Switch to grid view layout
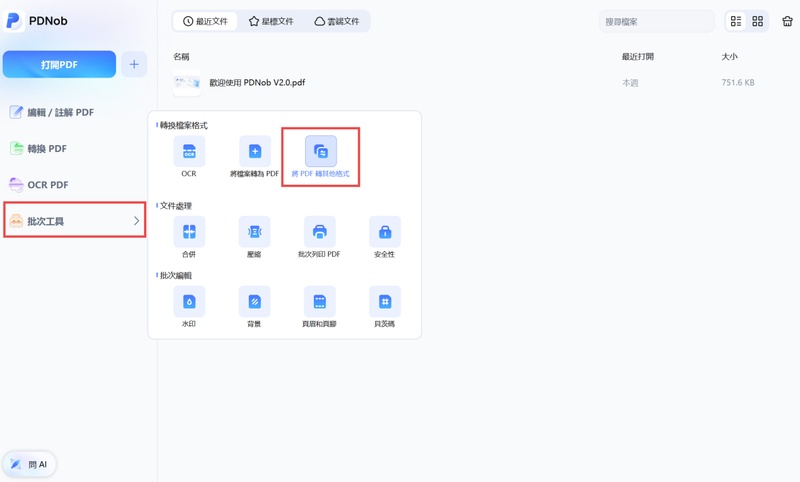800x482 pixels. point(758,21)
